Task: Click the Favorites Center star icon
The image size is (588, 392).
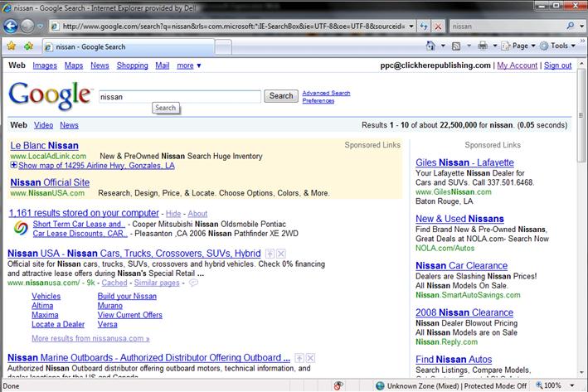Action: (x=12, y=46)
